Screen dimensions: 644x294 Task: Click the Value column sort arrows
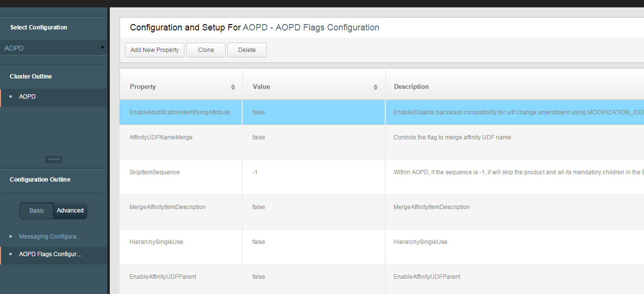pyautogui.click(x=375, y=87)
